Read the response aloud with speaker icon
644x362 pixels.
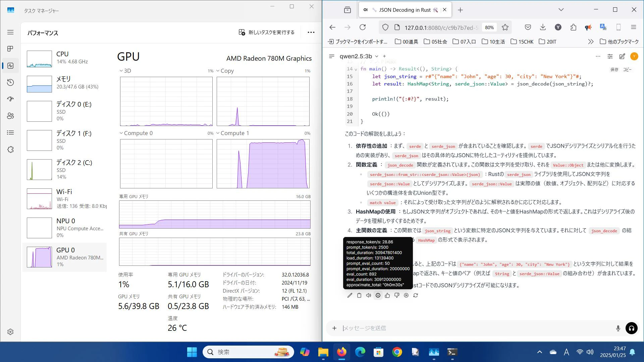(369, 295)
